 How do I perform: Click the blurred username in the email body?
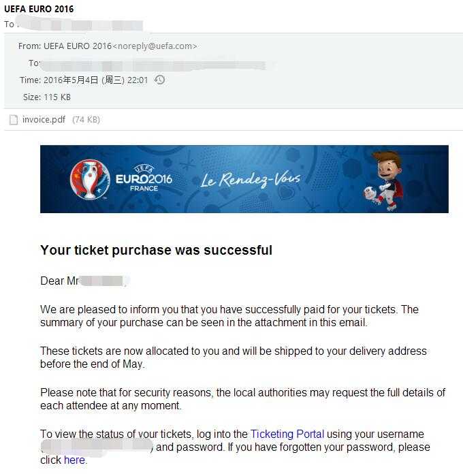click(x=97, y=446)
